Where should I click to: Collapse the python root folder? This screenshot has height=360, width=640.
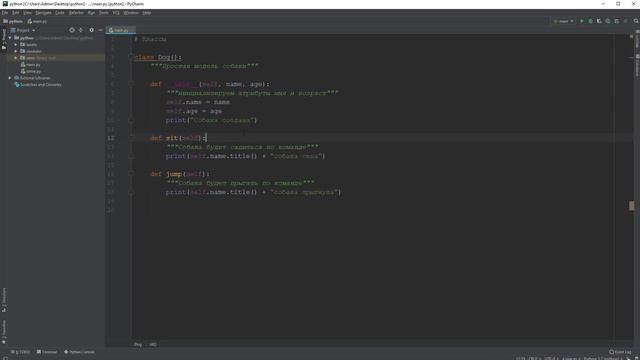pos(10,38)
